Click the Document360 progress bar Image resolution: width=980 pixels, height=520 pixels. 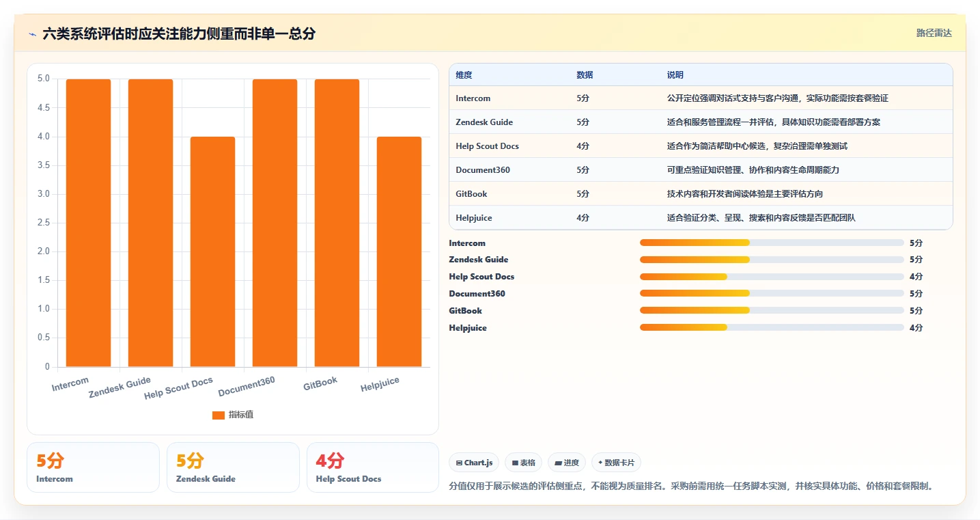(x=772, y=294)
